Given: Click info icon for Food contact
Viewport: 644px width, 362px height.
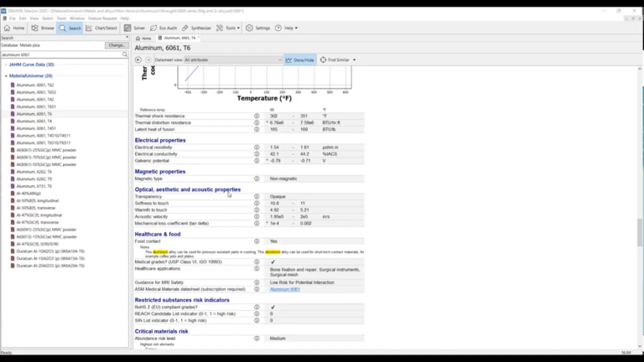Looking at the screenshot, I should pos(257,241).
